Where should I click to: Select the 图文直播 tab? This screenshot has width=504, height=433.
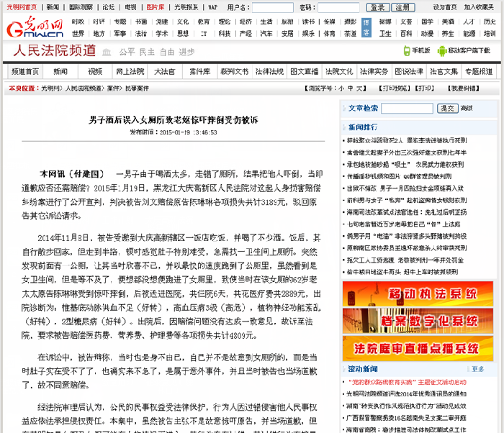coord(304,72)
